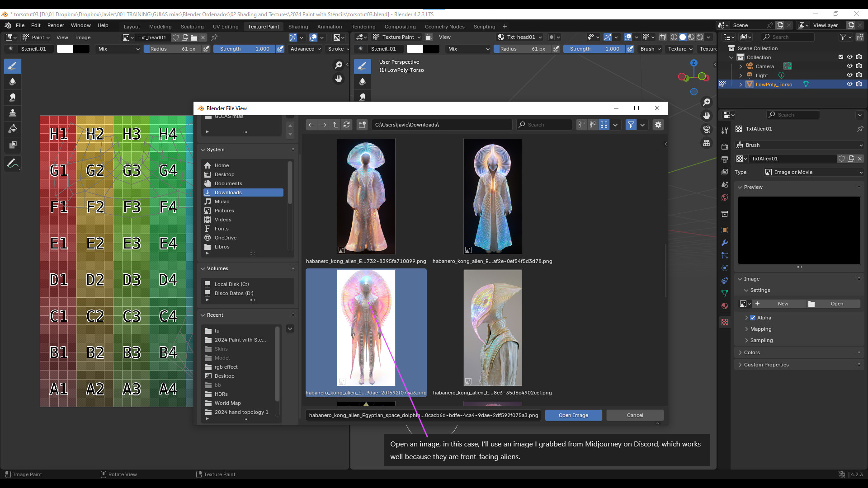Toggle strength pressure sensitivity in Image Editor
Viewport: 868px width, 488px height.
pyautogui.click(x=280, y=49)
